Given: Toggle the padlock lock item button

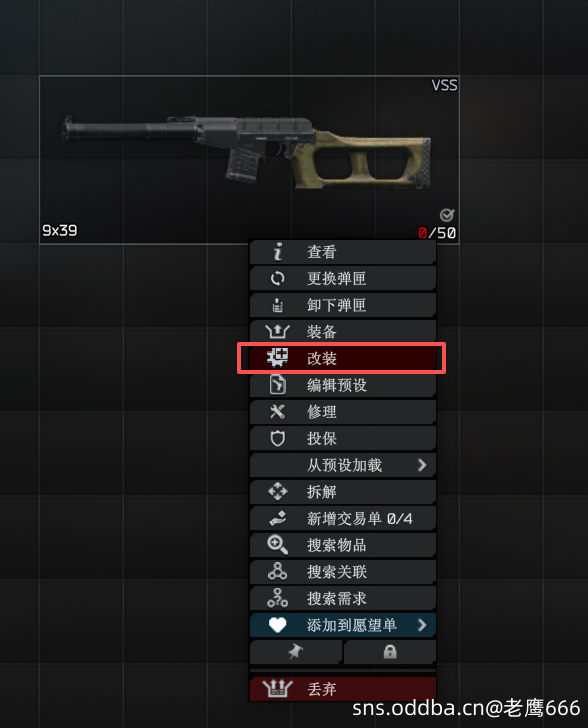Looking at the screenshot, I should pos(390,652).
